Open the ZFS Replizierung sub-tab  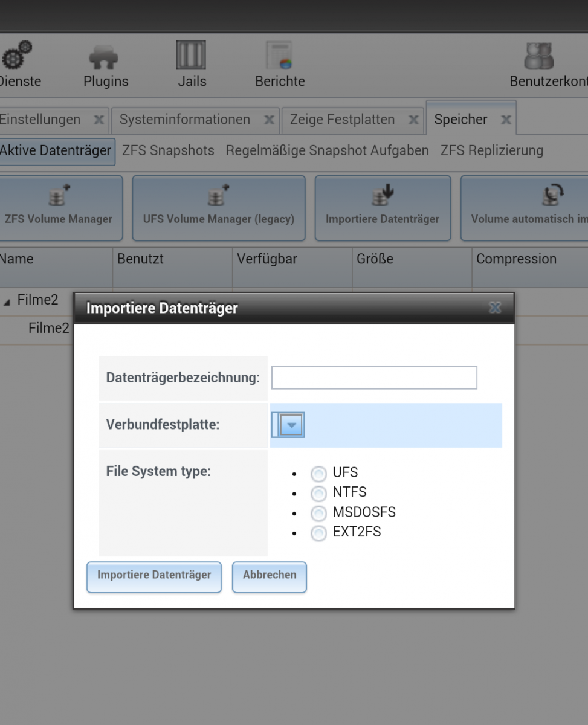click(x=491, y=151)
